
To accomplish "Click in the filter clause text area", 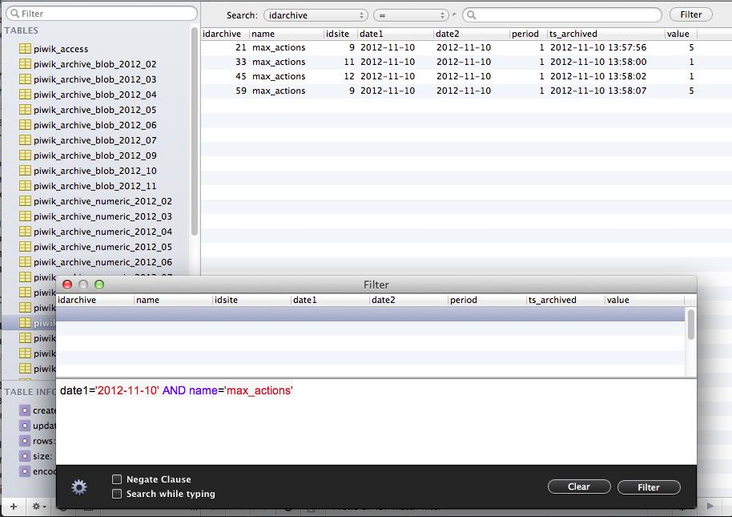I will pos(376,422).
